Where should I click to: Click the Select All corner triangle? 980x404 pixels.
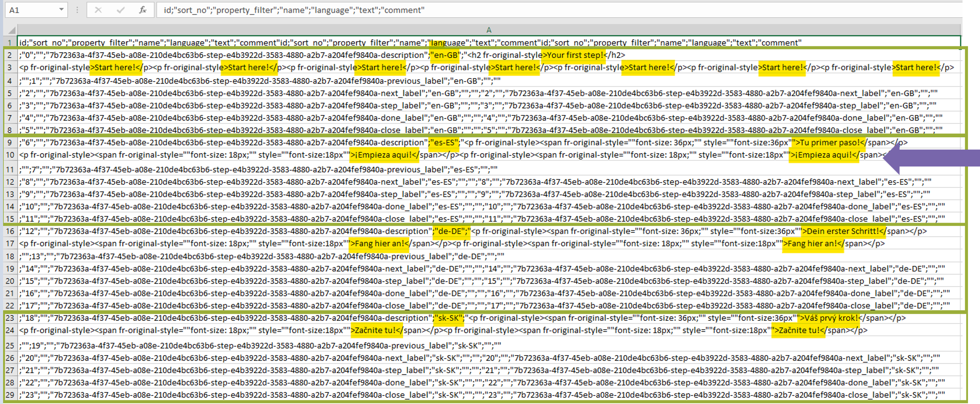pos(12,30)
